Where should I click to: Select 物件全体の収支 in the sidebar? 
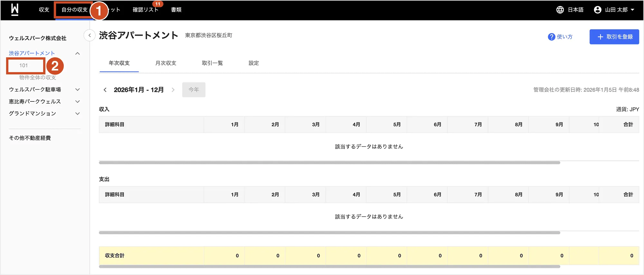(x=38, y=78)
